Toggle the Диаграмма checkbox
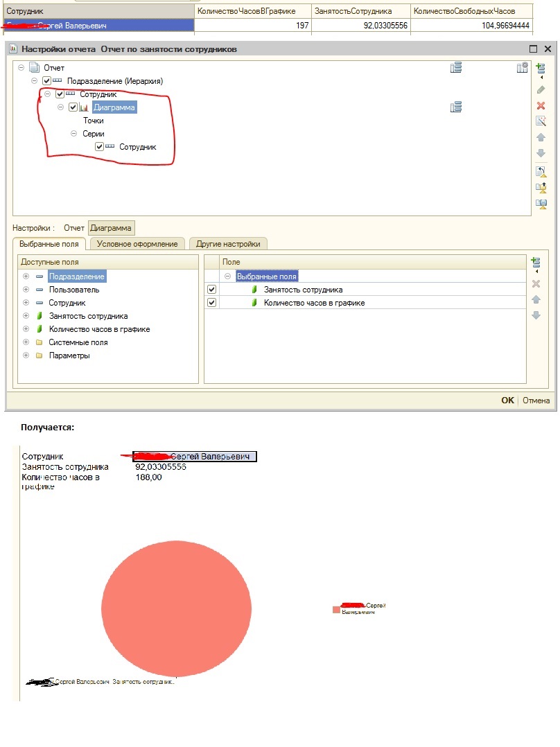This screenshot has width=560, height=747. coord(73,107)
